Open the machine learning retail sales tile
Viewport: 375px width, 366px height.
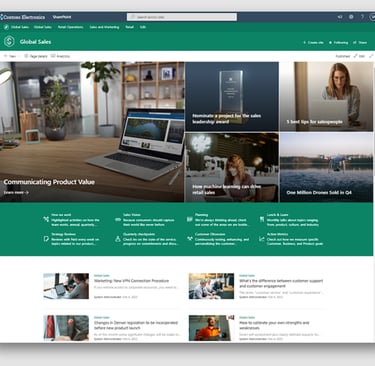coord(232,167)
